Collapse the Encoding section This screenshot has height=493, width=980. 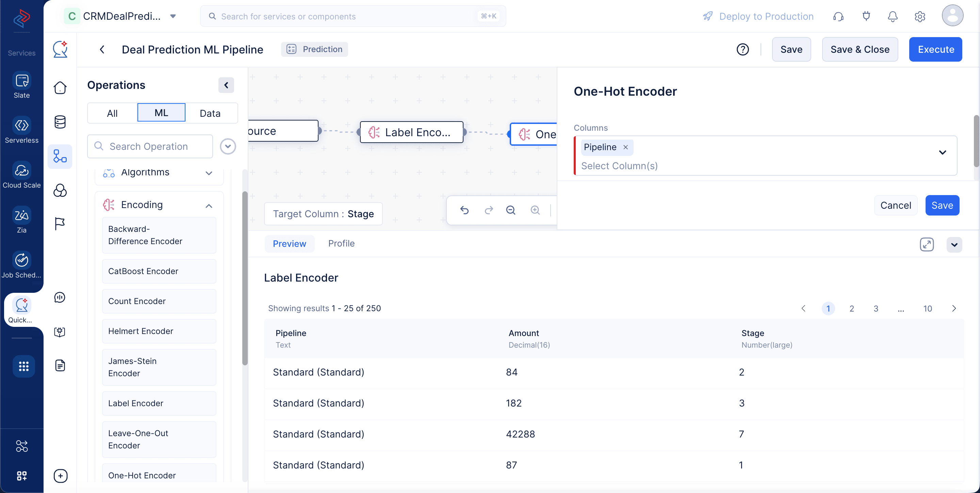click(209, 206)
